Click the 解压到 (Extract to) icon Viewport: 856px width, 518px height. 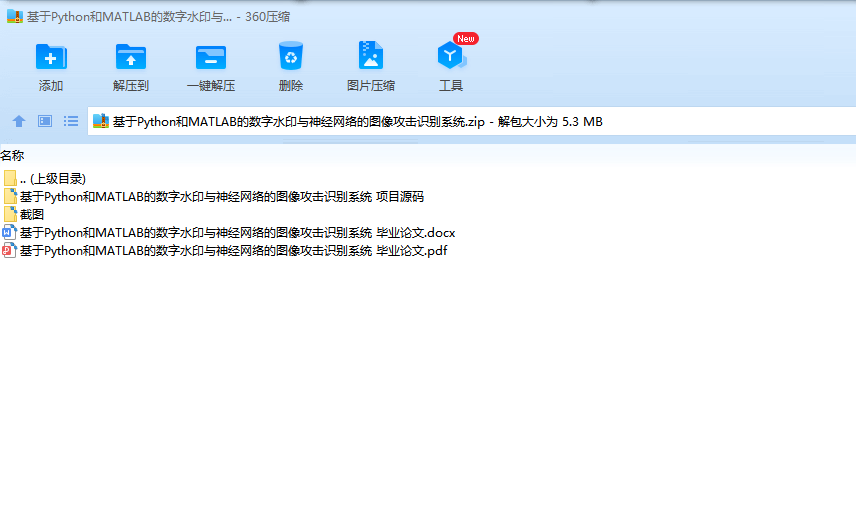[130, 57]
